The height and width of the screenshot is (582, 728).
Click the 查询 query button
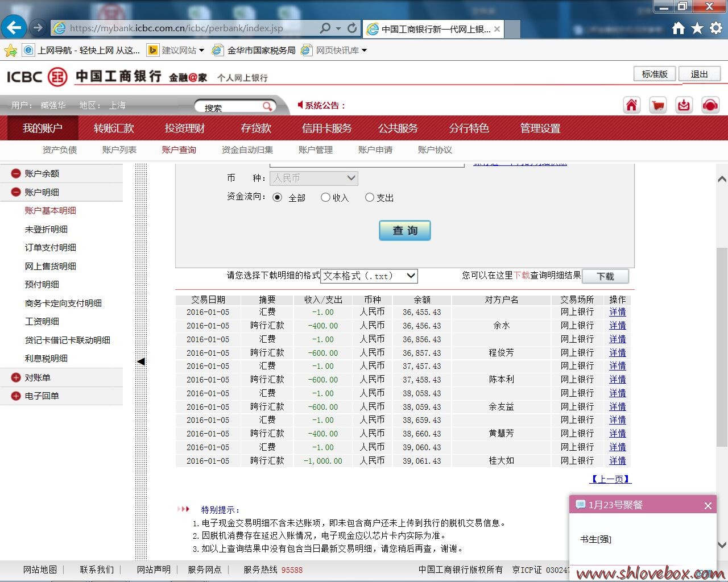(405, 231)
